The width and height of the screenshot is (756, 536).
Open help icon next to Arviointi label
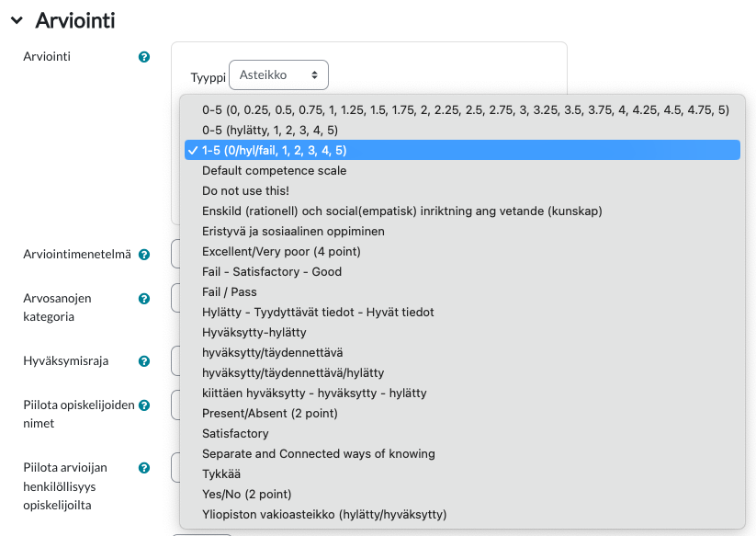[x=143, y=57]
